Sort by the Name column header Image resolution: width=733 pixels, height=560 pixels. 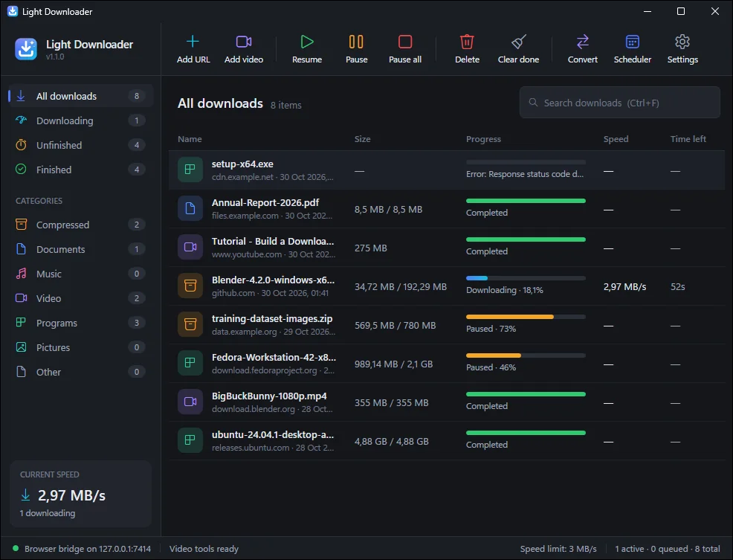click(190, 139)
